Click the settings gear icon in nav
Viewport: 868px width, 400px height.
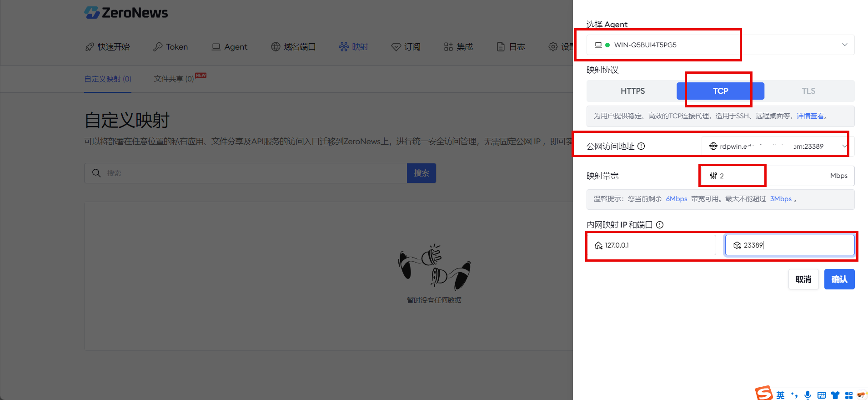(x=553, y=47)
